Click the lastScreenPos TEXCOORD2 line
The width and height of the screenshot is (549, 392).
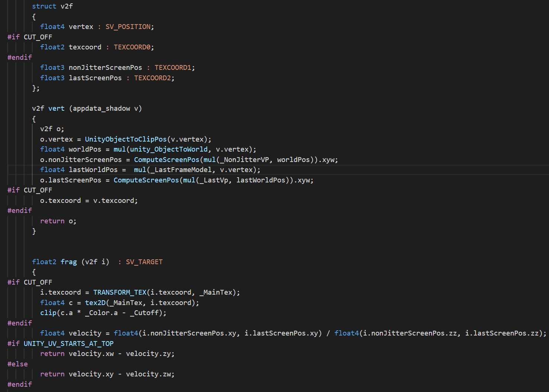(95, 78)
